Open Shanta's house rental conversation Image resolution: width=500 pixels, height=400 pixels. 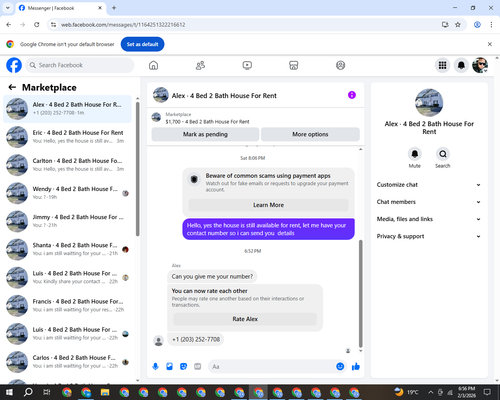tap(67, 249)
